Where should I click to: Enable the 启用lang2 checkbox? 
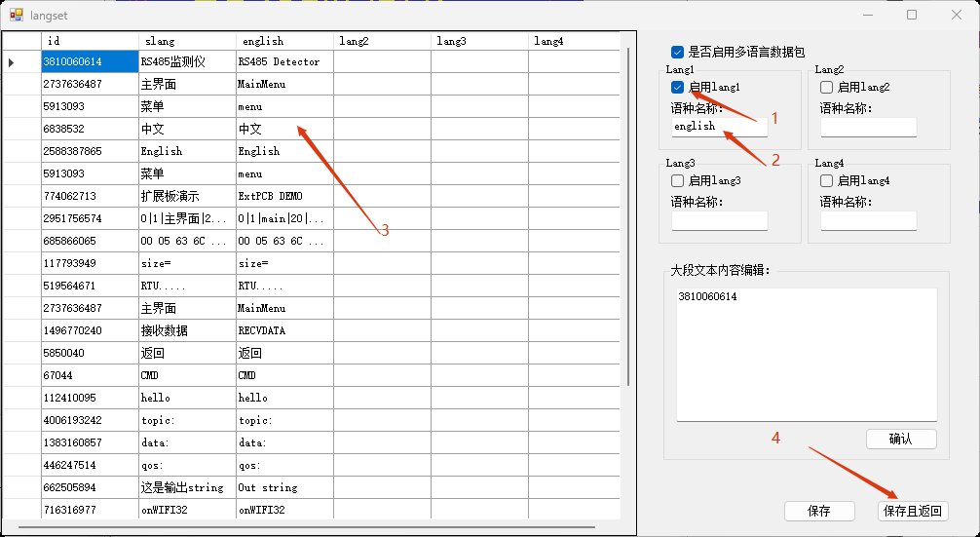tap(826, 88)
